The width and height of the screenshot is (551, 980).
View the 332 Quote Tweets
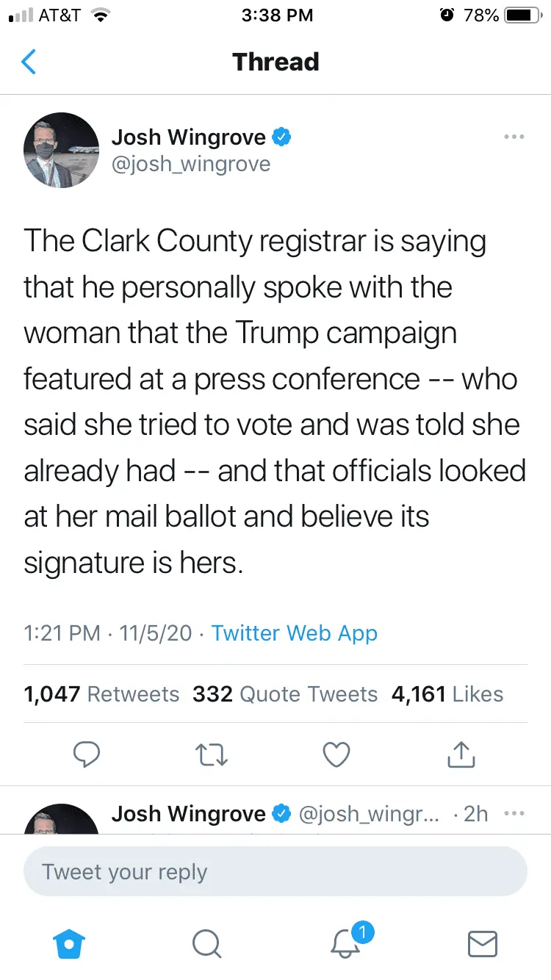point(285,694)
